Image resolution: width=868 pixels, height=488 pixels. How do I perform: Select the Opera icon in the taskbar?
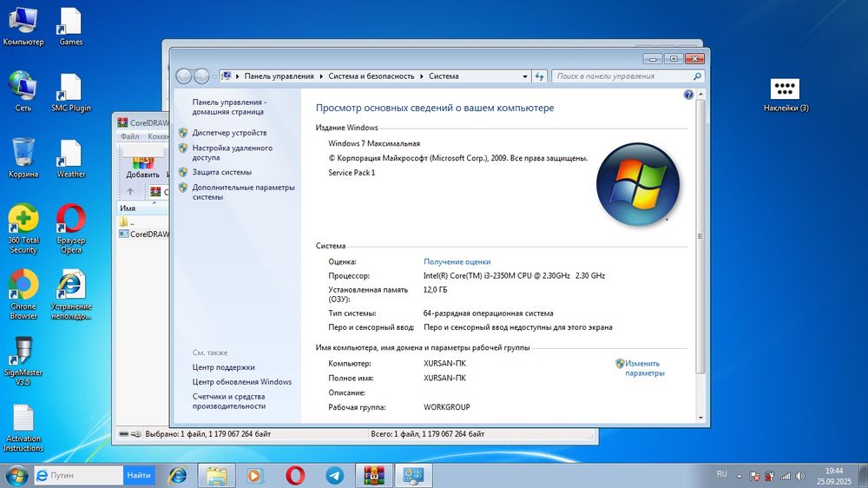click(x=296, y=475)
